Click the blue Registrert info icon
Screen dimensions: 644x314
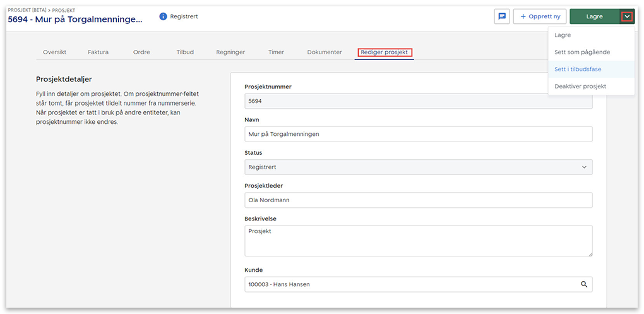[x=164, y=16]
